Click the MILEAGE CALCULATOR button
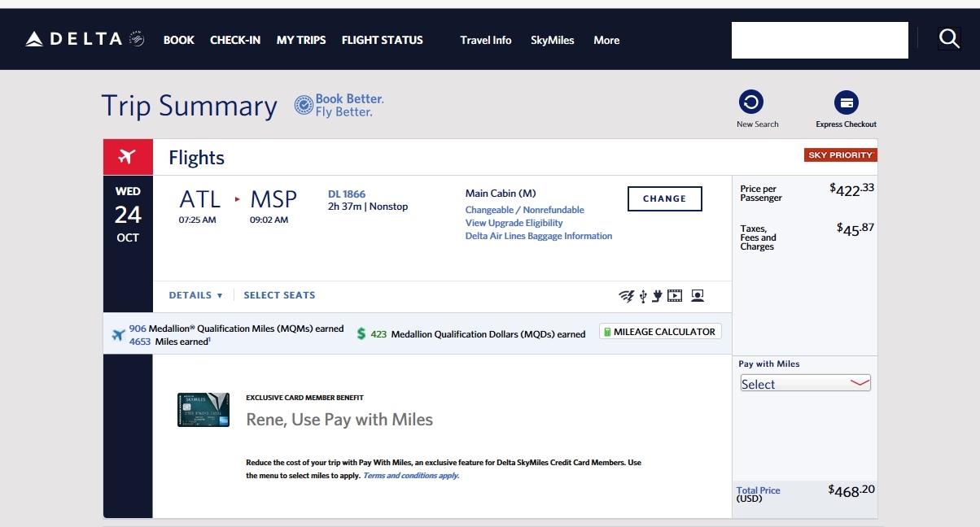 [660, 331]
